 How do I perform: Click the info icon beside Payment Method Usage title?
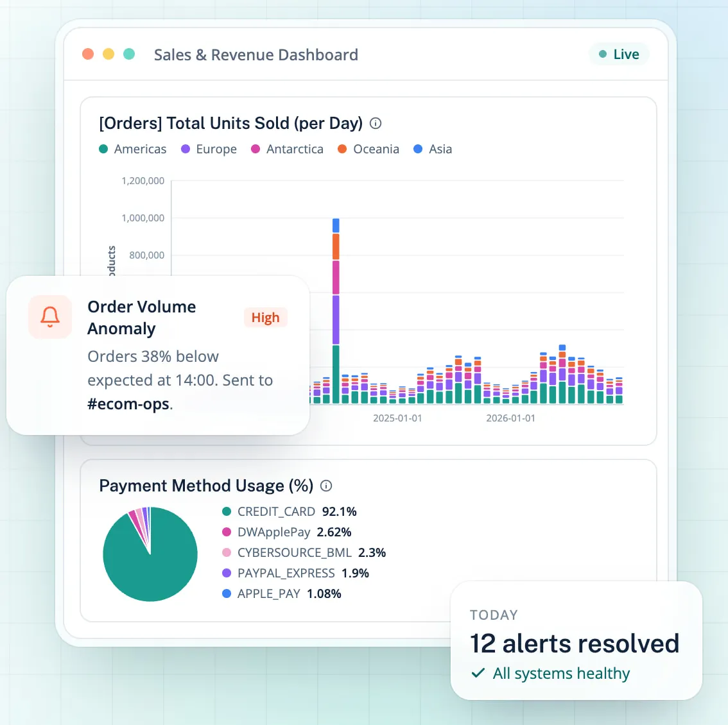pyautogui.click(x=326, y=486)
